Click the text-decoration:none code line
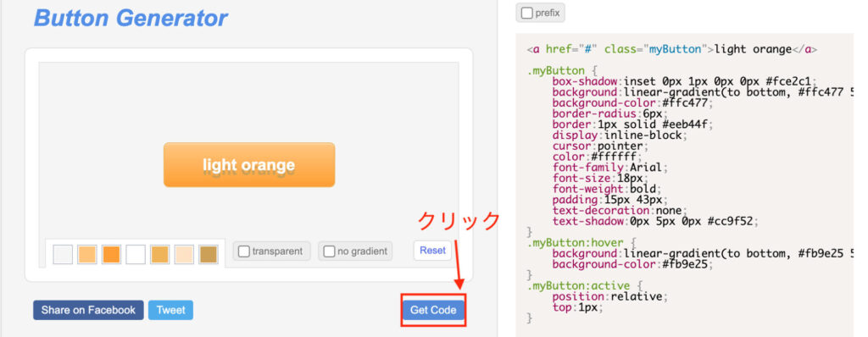 pos(620,211)
